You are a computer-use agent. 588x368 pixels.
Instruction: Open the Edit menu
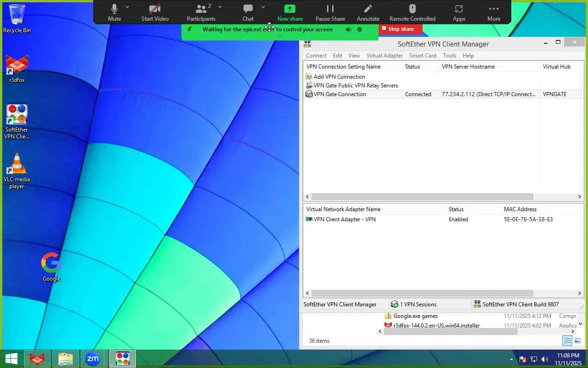pos(338,56)
